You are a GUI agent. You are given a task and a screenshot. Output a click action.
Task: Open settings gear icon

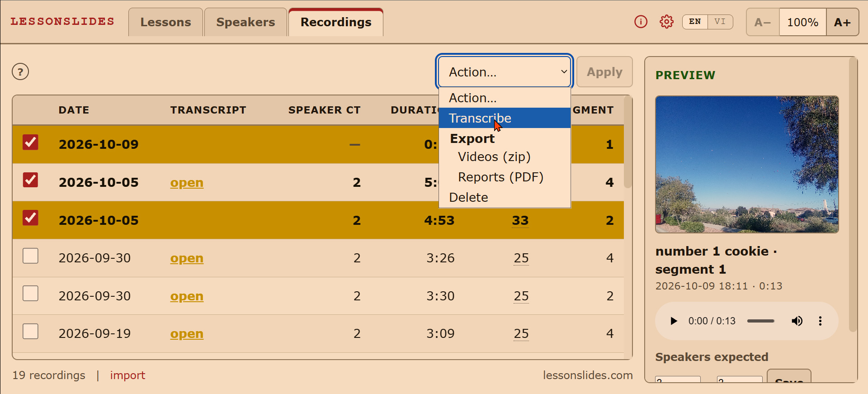pos(666,22)
